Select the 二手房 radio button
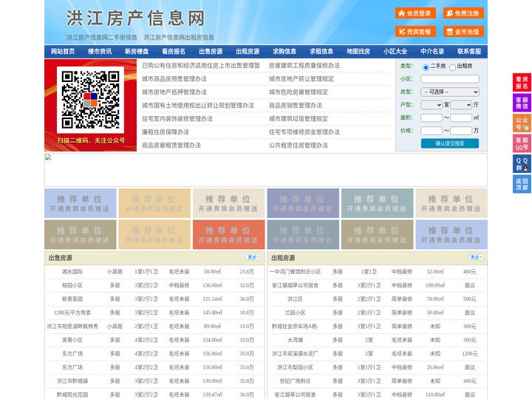Screen dimensions: 532x399 coord(426,67)
